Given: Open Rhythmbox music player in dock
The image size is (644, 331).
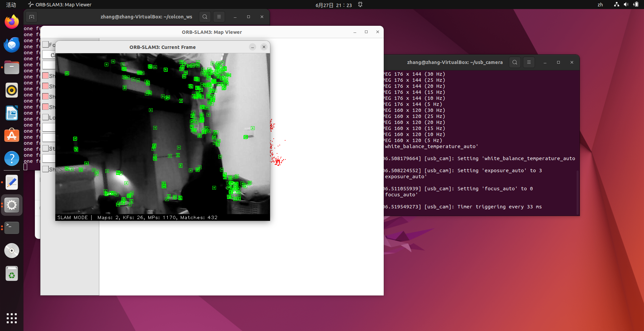Looking at the screenshot, I should tap(12, 90).
